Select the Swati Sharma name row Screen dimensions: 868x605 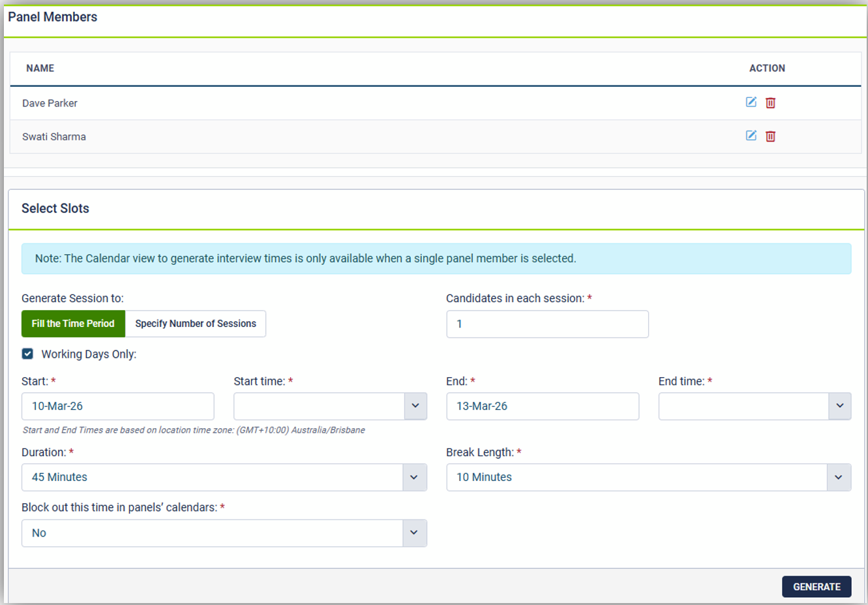point(54,137)
